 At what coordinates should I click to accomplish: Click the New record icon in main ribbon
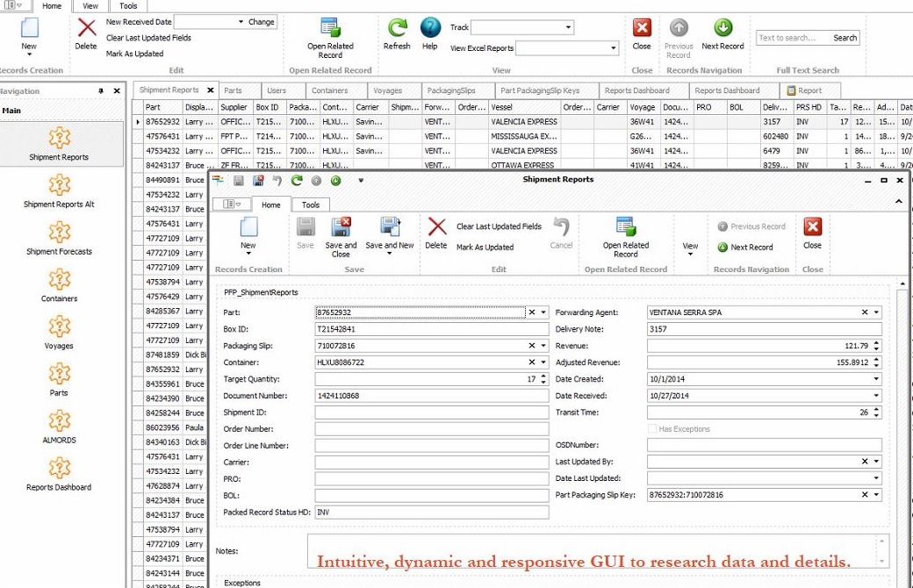pyautogui.click(x=29, y=29)
